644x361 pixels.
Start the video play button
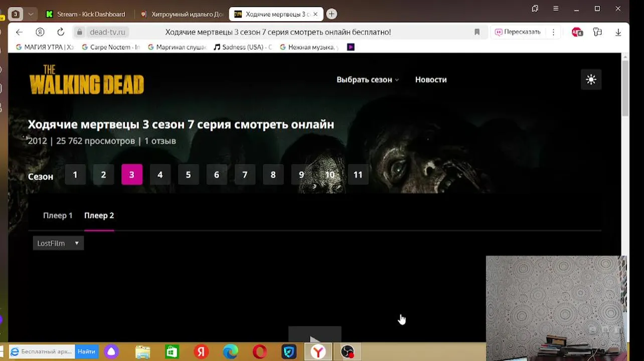click(314, 335)
